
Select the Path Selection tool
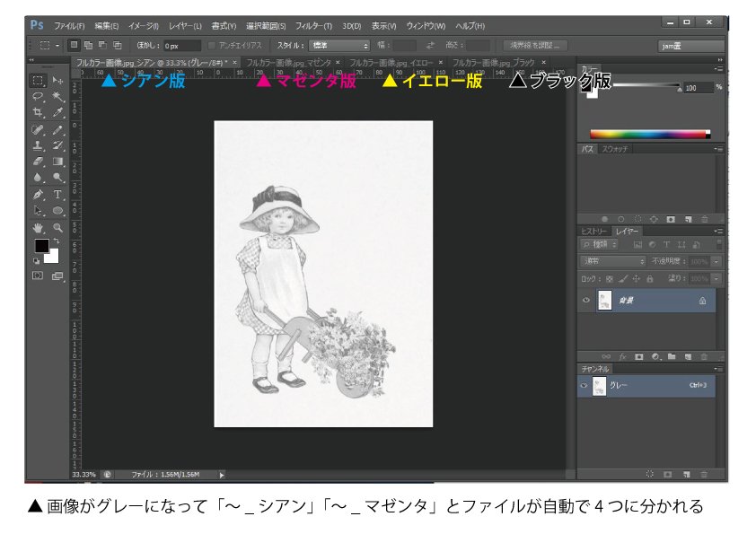pyautogui.click(x=38, y=211)
